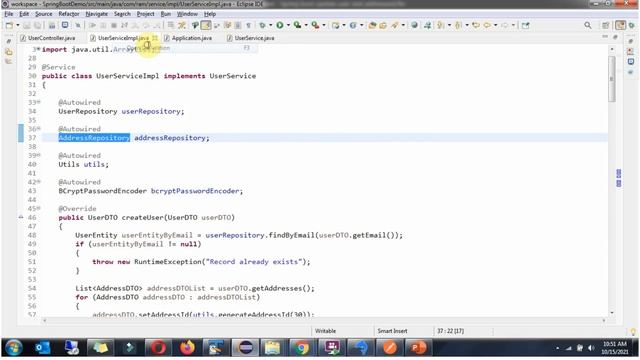Click the New file wizard icon
This screenshot has height=360, width=640.
tap(9, 25)
